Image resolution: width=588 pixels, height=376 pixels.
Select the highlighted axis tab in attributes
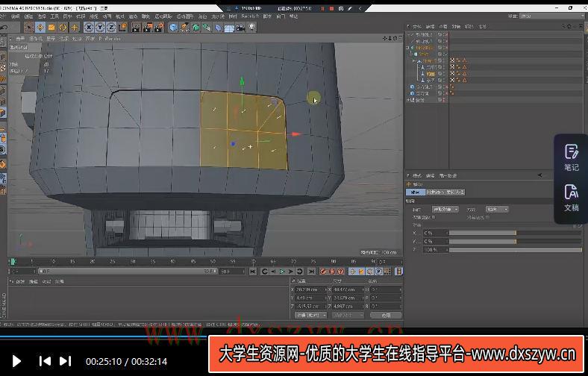point(415,192)
